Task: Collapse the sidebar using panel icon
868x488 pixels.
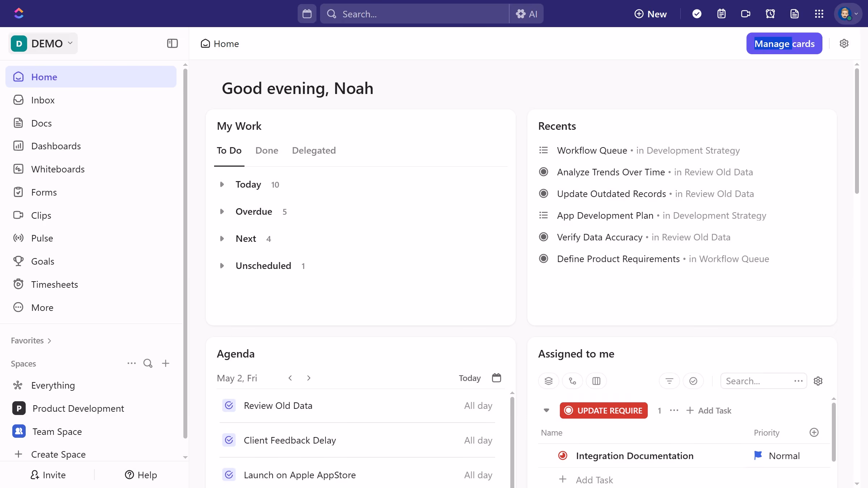Action: pyautogui.click(x=172, y=43)
